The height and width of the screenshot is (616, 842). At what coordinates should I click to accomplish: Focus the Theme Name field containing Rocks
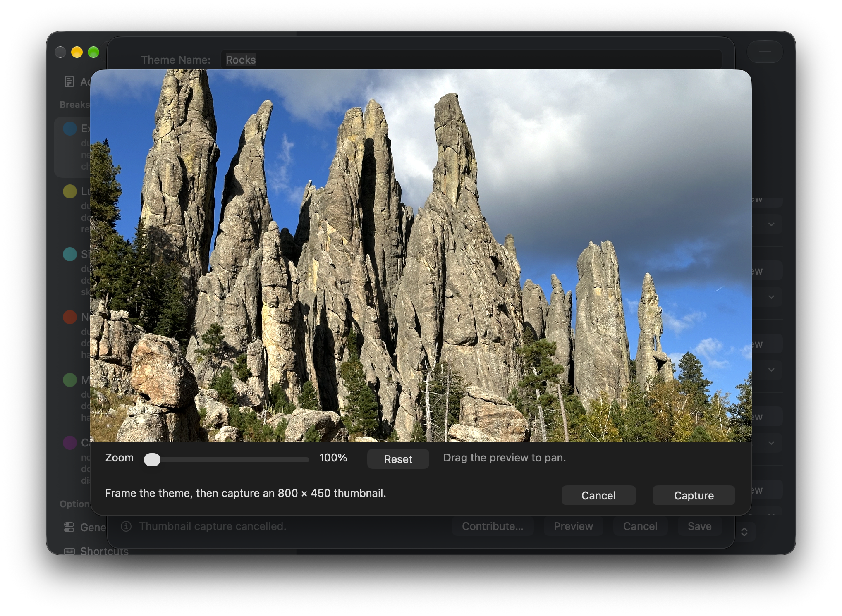click(x=471, y=60)
